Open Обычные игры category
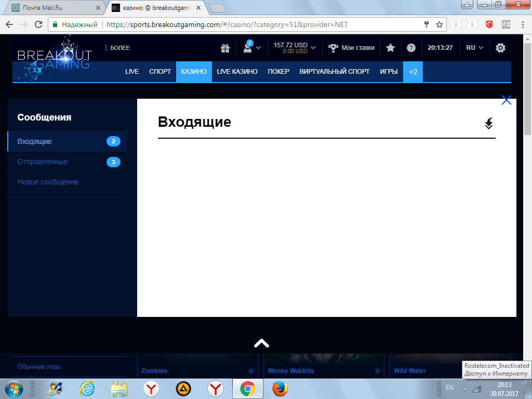The image size is (532, 399). [x=38, y=367]
